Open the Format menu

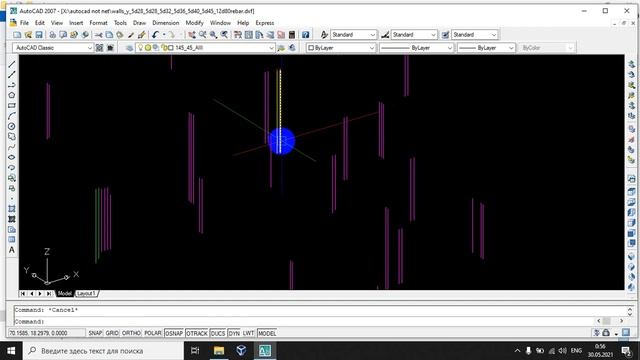pos(98,23)
